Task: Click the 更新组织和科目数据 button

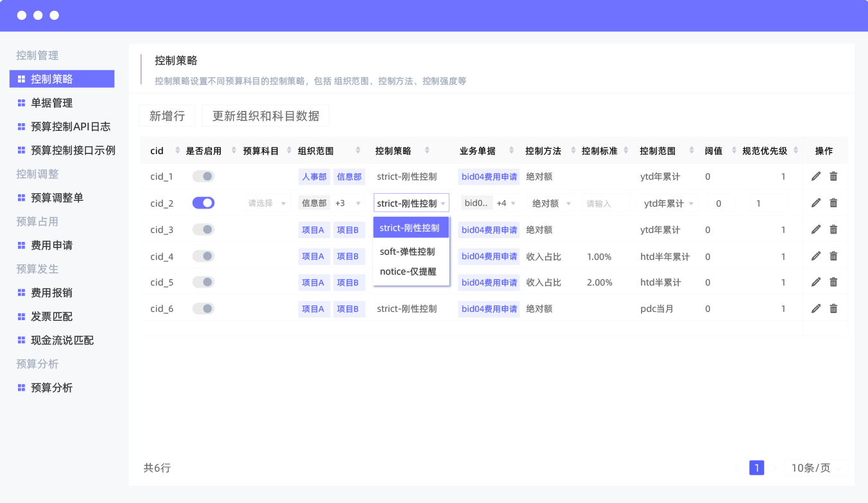Action: click(x=266, y=116)
